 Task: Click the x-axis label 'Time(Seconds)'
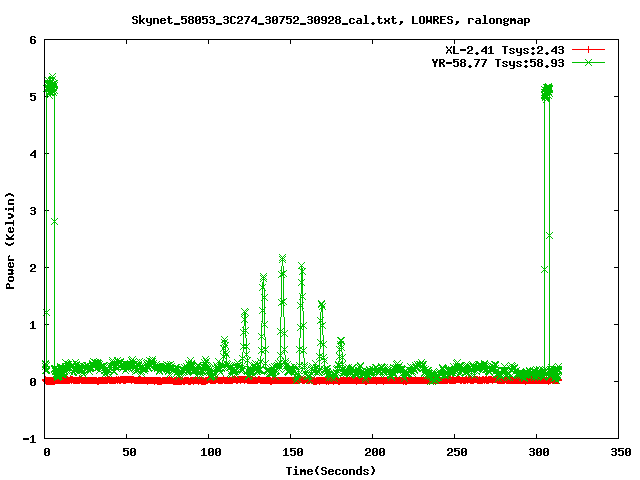click(331, 471)
